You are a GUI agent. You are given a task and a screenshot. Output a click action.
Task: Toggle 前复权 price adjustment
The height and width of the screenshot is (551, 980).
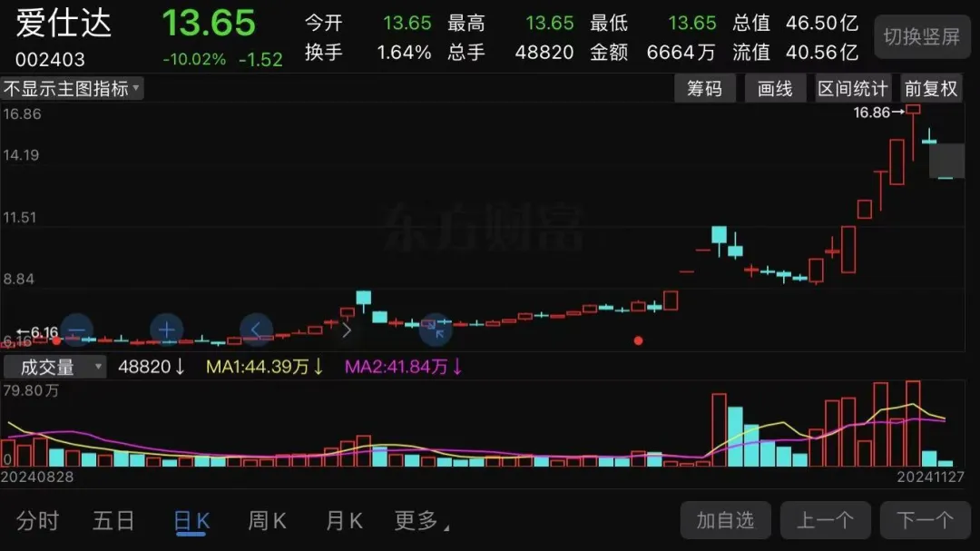931,88
